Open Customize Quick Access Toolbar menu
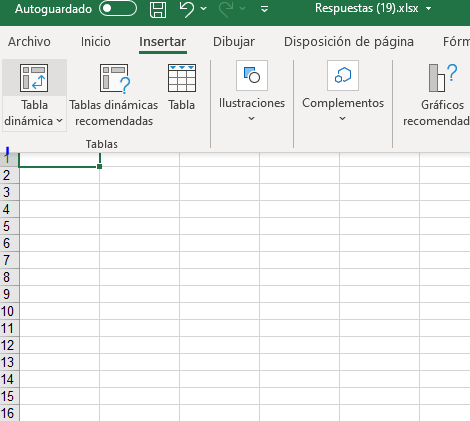Screen dimensions: 470x421 [264, 9]
